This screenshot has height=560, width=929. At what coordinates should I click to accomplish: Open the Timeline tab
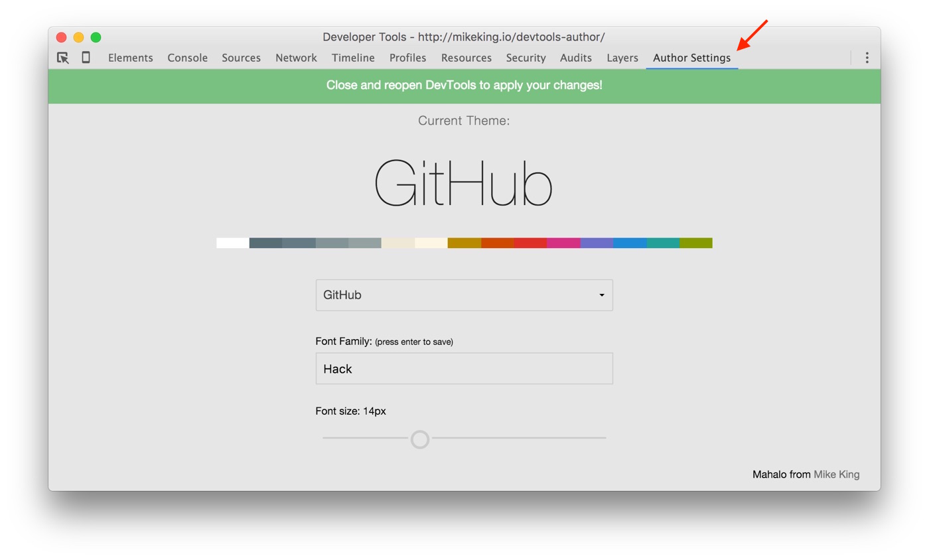coord(353,58)
